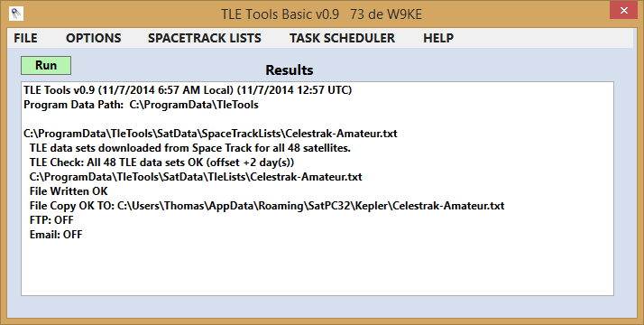
Task: Open the SPACETRACK LISTS menu
Action: (x=205, y=38)
